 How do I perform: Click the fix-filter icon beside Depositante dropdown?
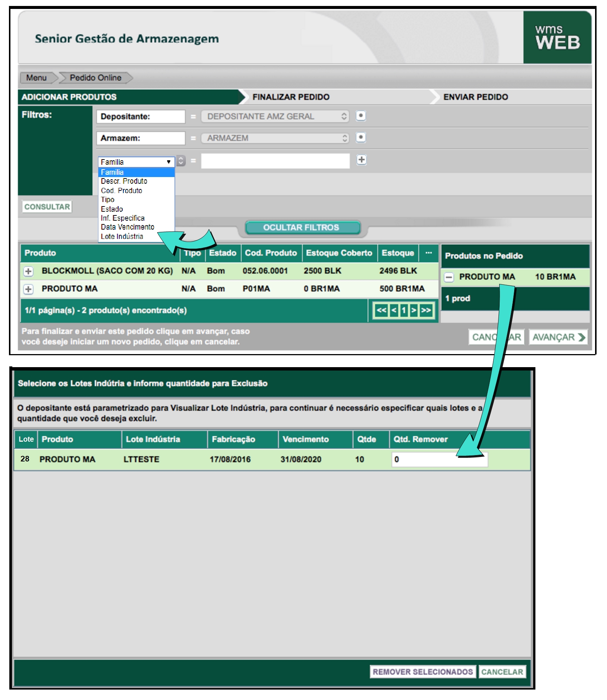[361, 116]
